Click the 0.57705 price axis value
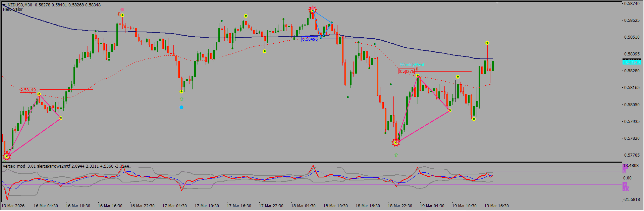The height and width of the screenshot is (211, 644). [x=632, y=155]
